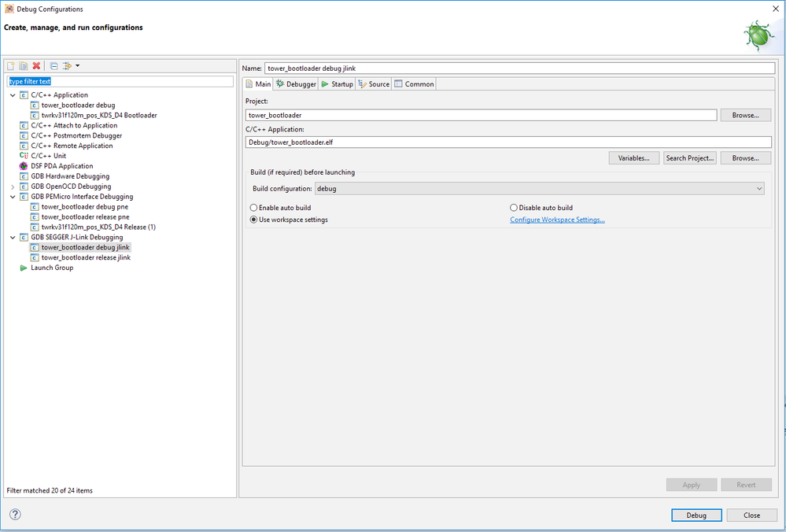Click the C/C++ Unit icon

point(24,156)
